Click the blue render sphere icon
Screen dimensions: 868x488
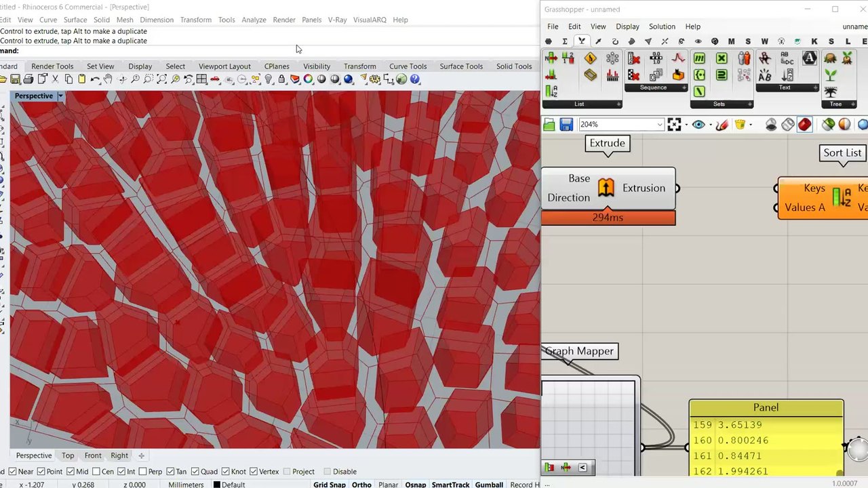click(348, 79)
